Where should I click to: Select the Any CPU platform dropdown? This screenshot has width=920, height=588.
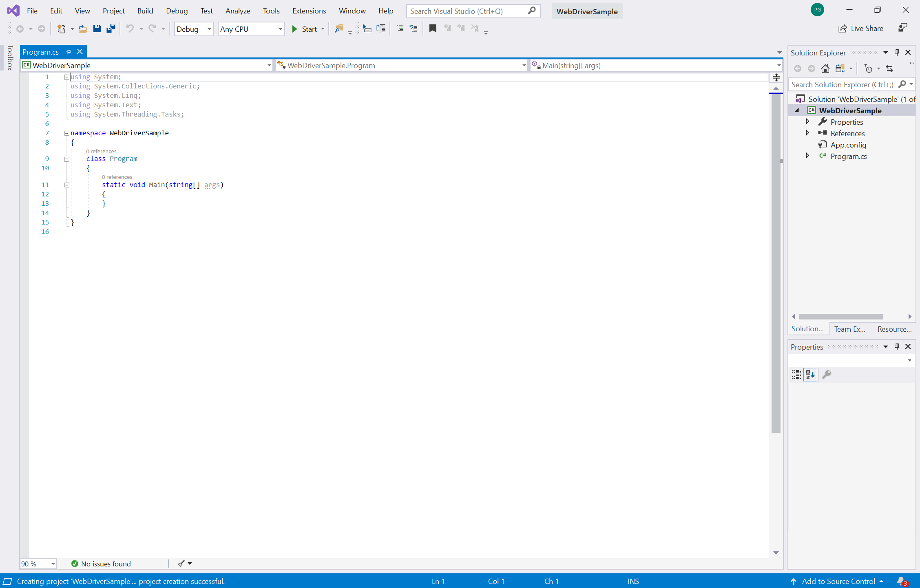pos(251,28)
